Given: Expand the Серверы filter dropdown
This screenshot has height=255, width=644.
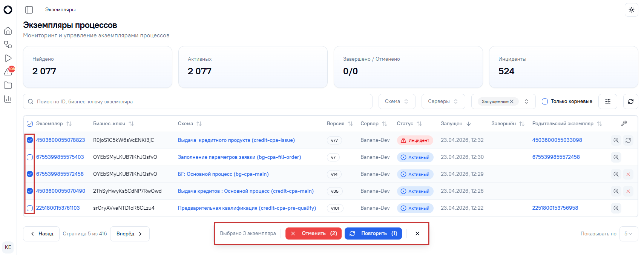Looking at the screenshot, I should 443,101.
